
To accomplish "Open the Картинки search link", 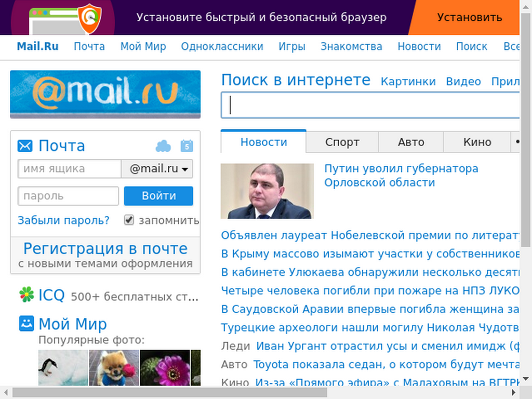I will click(408, 82).
